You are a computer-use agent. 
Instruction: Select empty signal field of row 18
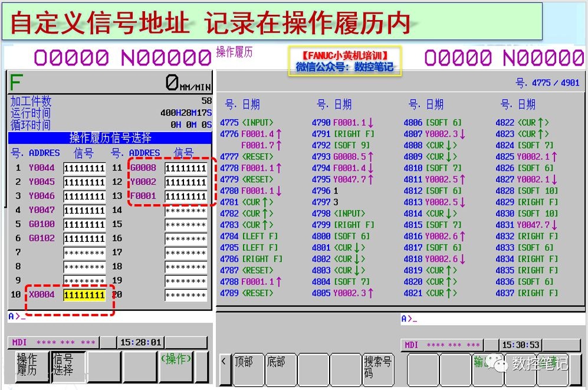point(186,267)
